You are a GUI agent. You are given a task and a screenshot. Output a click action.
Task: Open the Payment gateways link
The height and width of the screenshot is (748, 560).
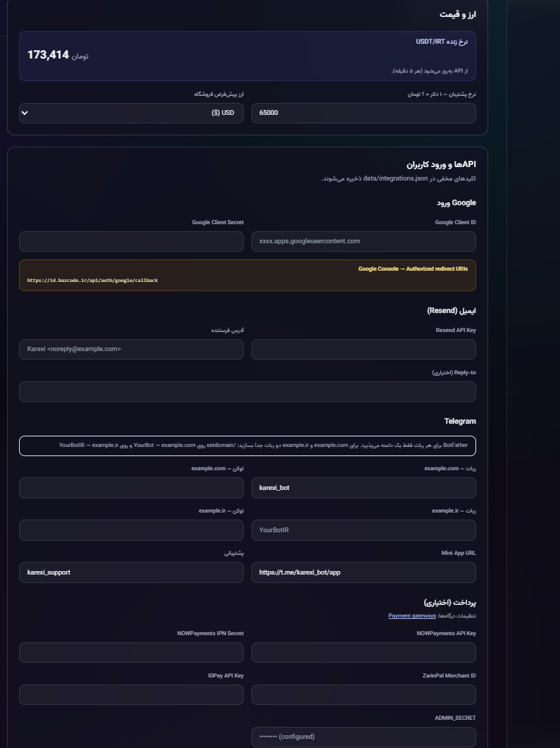[412, 616]
